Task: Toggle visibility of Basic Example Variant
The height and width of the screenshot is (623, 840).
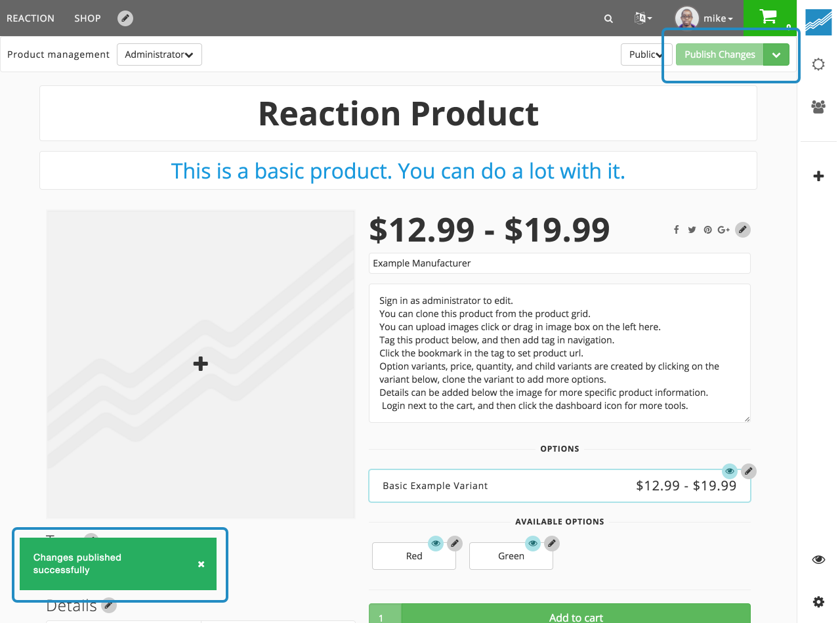Action: [x=730, y=471]
